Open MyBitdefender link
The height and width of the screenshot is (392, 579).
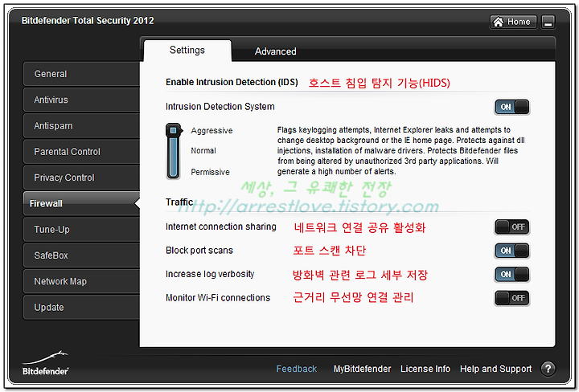point(362,369)
